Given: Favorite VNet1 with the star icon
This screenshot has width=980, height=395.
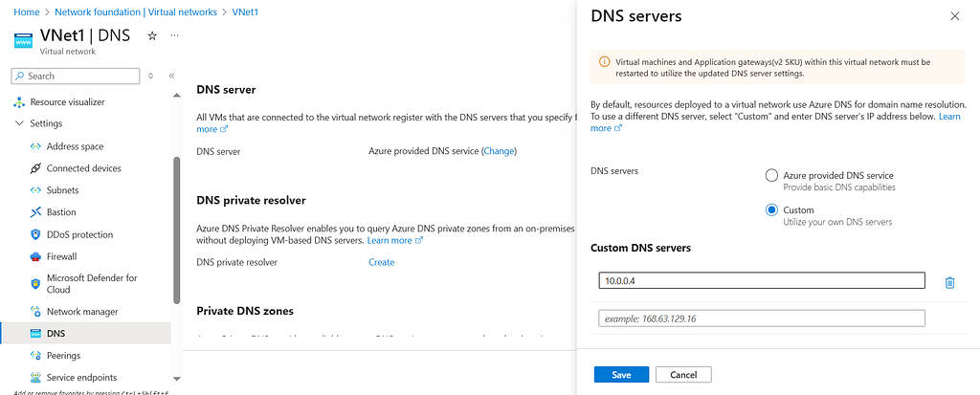Looking at the screenshot, I should 152,36.
